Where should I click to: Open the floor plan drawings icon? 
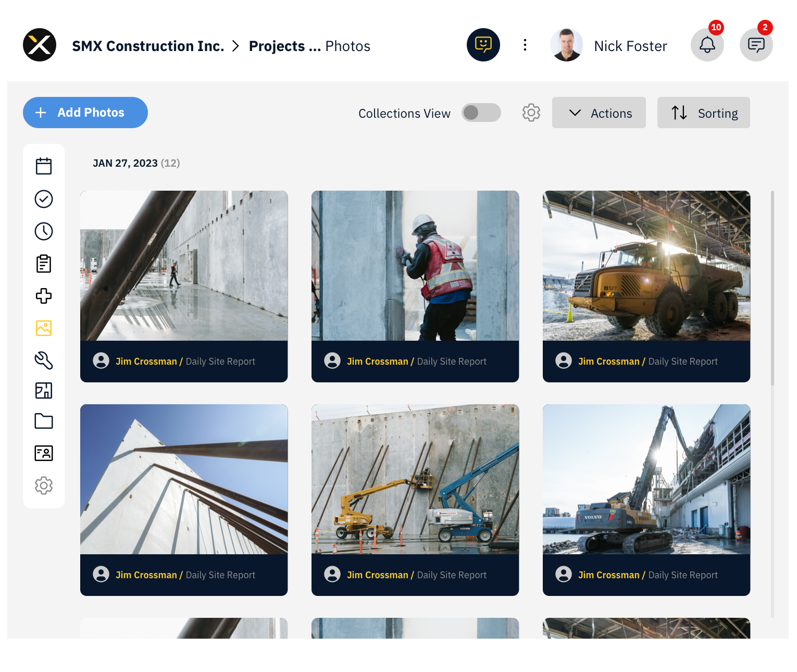44,391
